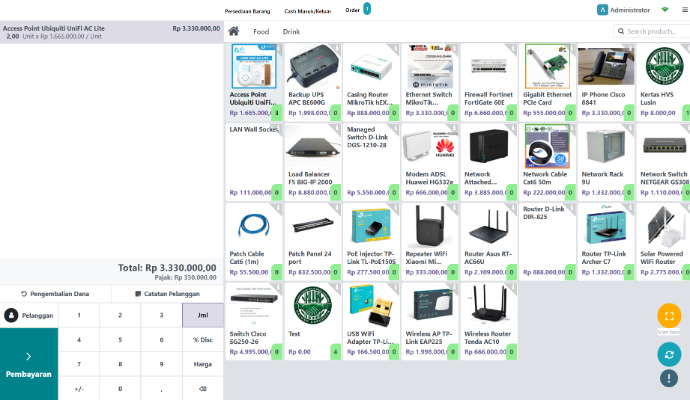The height and width of the screenshot is (400, 690).
Task: Add Load Balancer F5 BIG-IP 2000 product
Action: (312, 161)
